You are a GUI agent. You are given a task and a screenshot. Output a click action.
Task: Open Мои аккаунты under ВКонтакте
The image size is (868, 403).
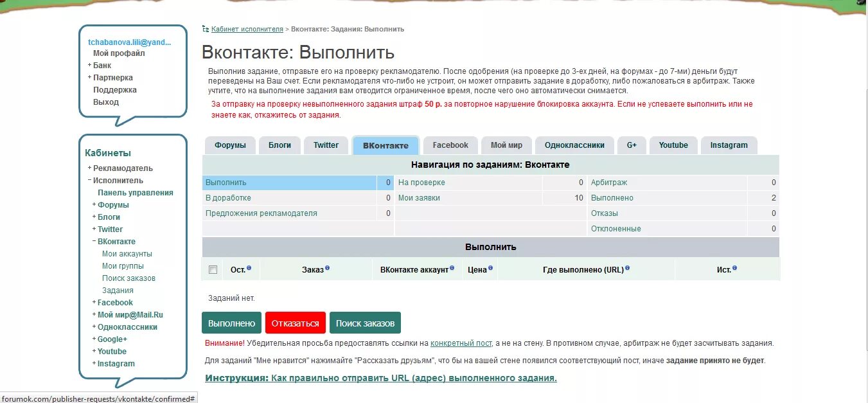[x=127, y=254]
